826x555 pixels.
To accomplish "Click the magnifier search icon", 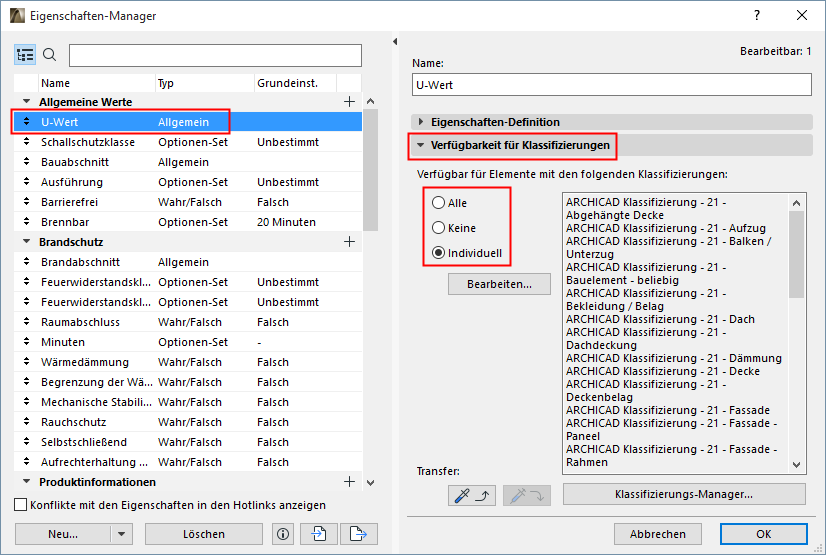I will point(50,55).
